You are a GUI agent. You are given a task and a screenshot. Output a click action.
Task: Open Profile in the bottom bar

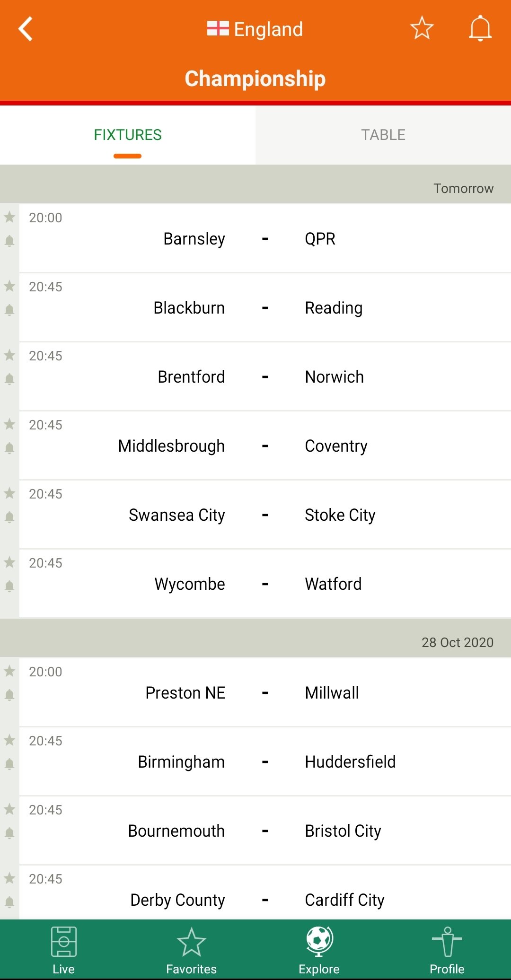tap(447, 950)
